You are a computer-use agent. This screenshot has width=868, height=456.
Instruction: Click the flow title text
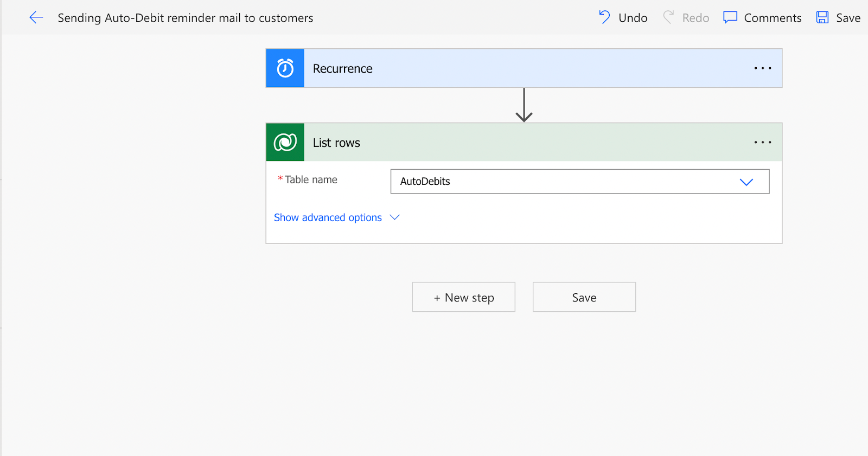coord(186,18)
